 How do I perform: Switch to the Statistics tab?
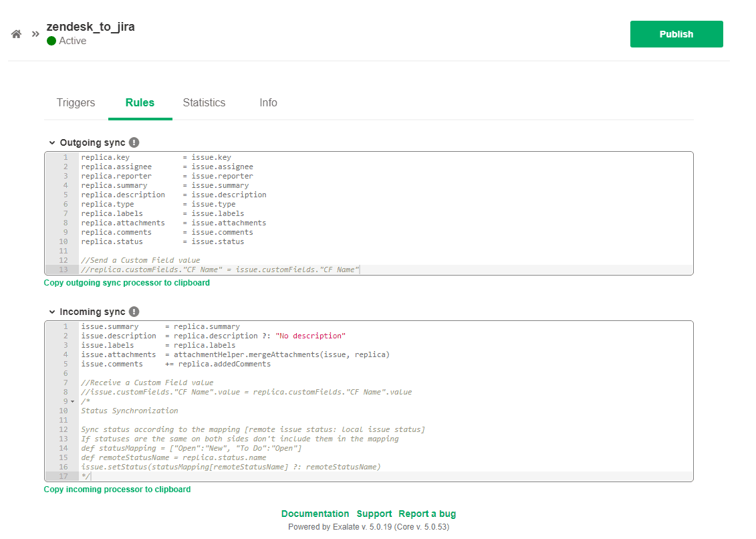click(x=204, y=103)
